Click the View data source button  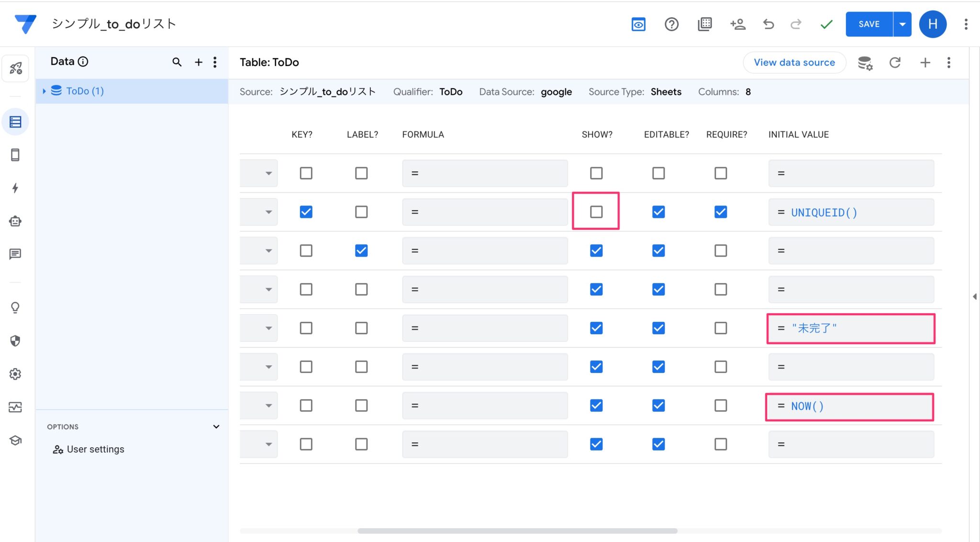point(794,62)
